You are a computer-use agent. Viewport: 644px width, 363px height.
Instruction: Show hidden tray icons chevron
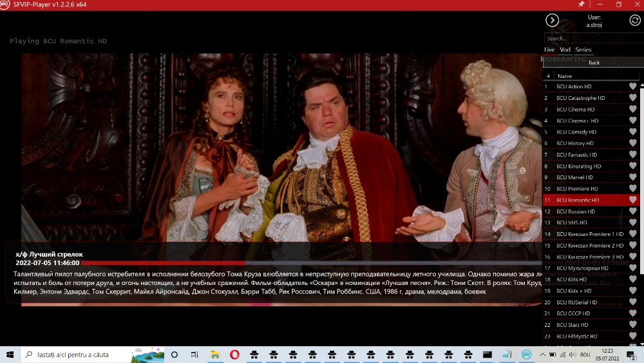[542, 355]
